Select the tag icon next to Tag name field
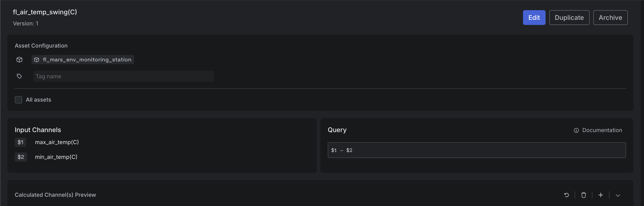 (x=19, y=76)
